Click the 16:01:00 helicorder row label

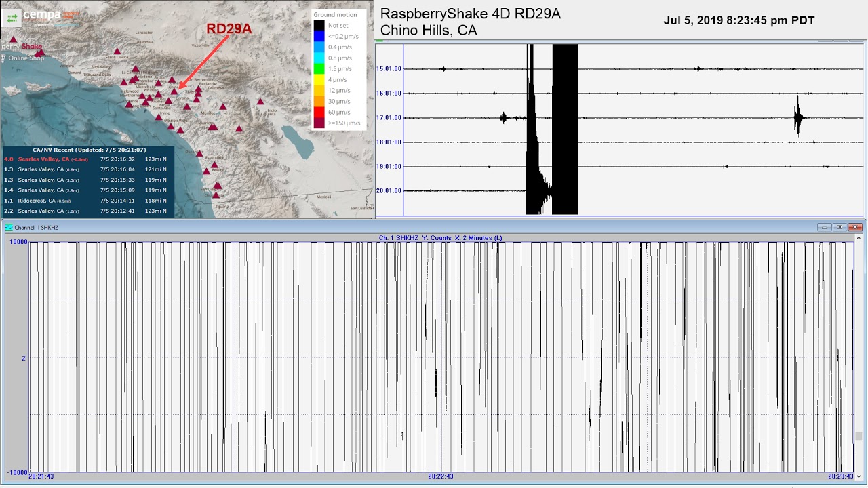point(389,93)
